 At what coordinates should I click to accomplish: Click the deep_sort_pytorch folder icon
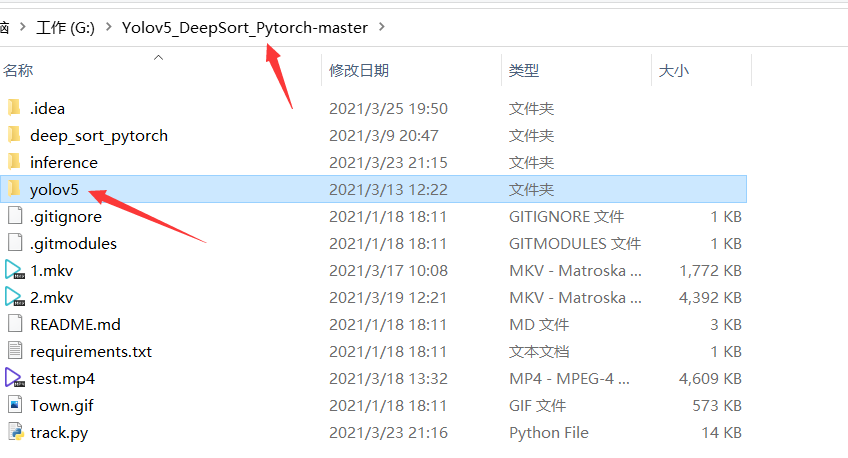(15, 135)
